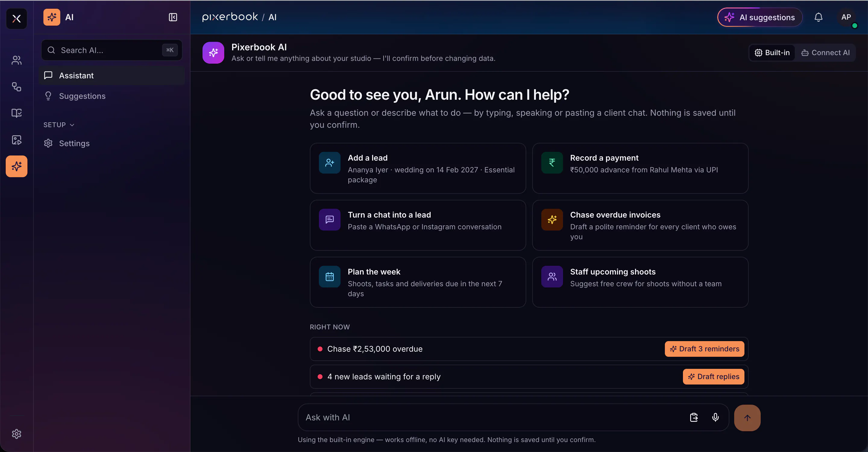This screenshot has height=452, width=868.
Task: Open the Assistant sidebar item
Action: point(112,75)
